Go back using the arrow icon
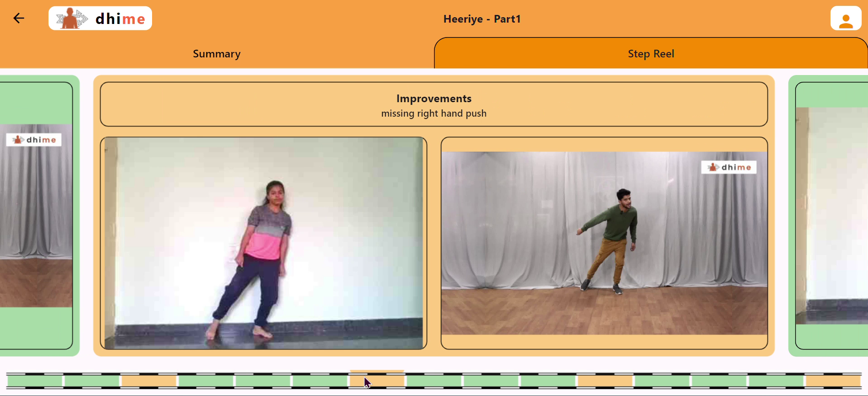The height and width of the screenshot is (396, 868). pyautogui.click(x=19, y=18)
